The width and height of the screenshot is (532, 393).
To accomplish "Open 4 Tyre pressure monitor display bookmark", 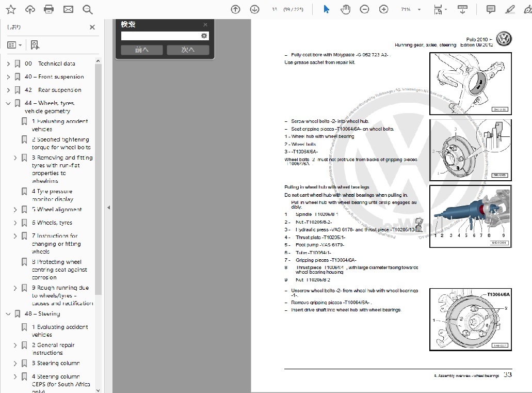I will 52,195.
